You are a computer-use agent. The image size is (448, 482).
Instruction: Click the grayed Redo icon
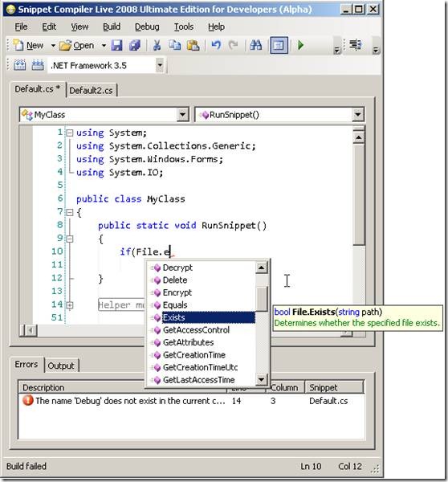(234, 45)
